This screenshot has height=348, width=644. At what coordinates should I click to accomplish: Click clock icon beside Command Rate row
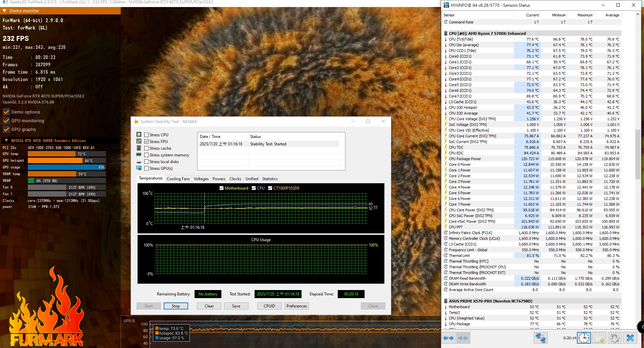[446, 22]
